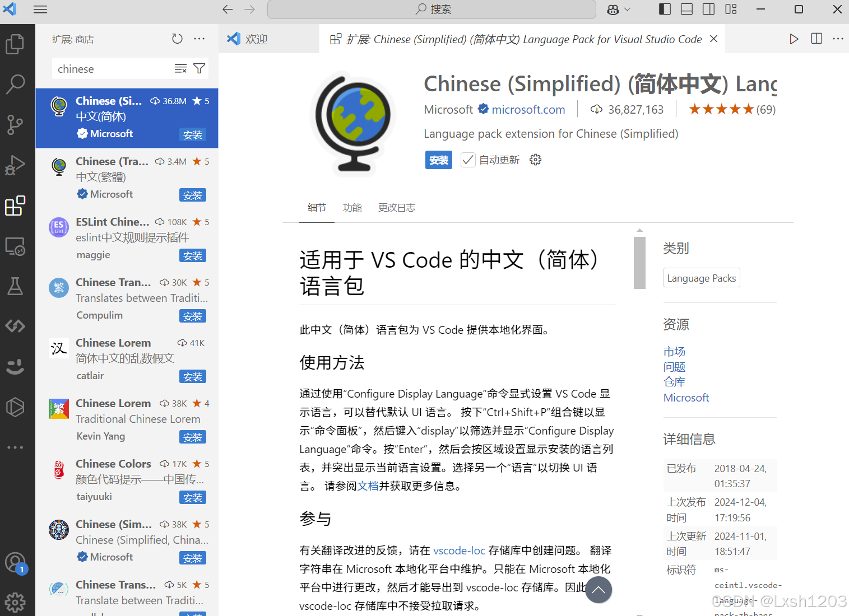Click the 36,827,163 install count
This screenshot has height=616, width=849.
click(x=627, y=110)
